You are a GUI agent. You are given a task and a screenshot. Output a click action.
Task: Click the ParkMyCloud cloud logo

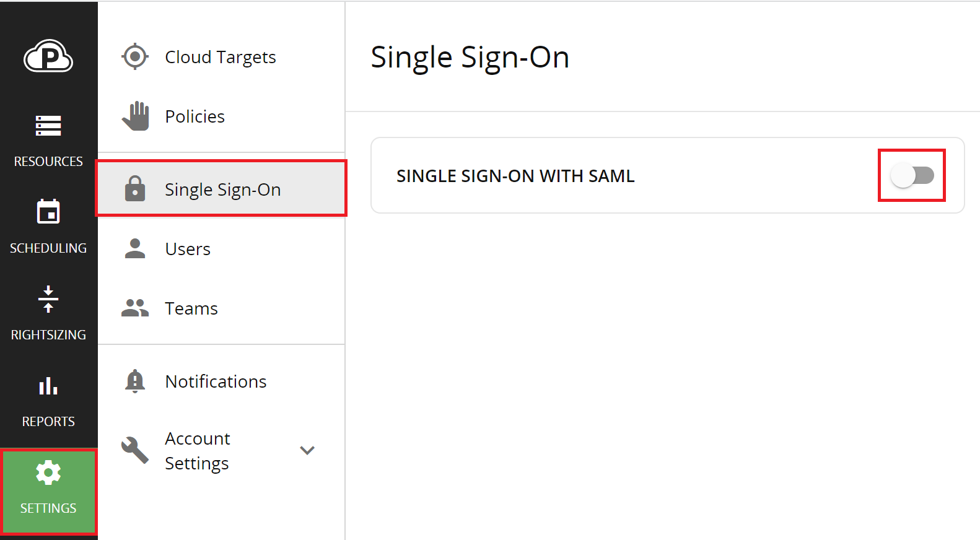(48, 57)
